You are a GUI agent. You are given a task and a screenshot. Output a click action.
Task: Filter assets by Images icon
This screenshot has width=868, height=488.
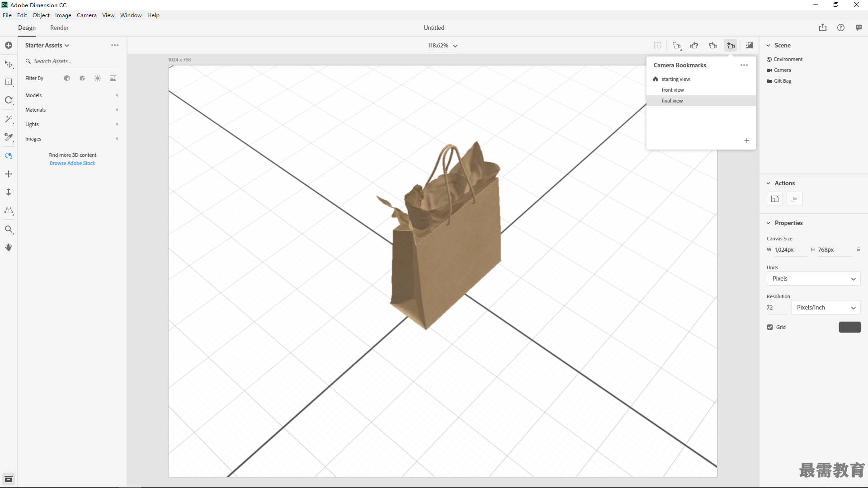(x=113, y=78)
